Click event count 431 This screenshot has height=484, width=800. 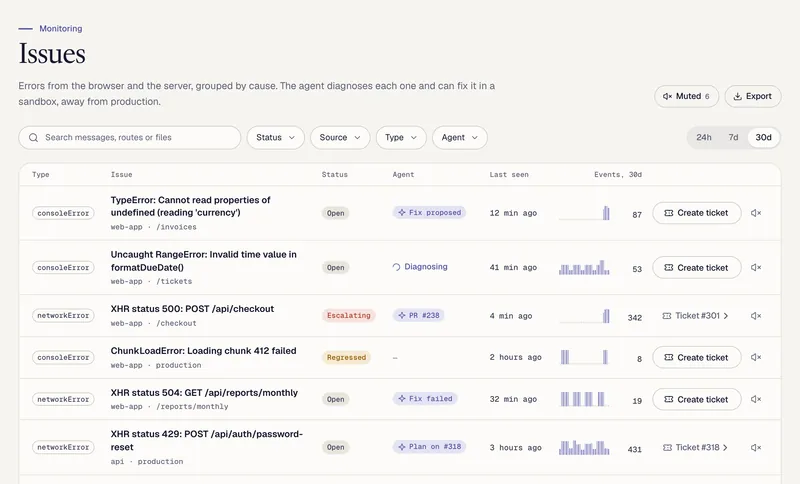tap(635, 449)
